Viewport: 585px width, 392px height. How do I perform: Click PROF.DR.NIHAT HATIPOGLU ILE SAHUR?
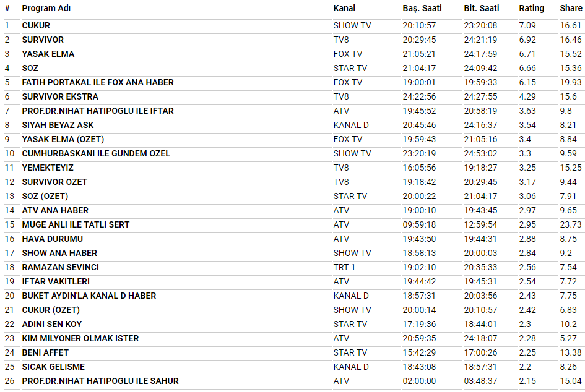pyautogui.click(x=100, y=381)
